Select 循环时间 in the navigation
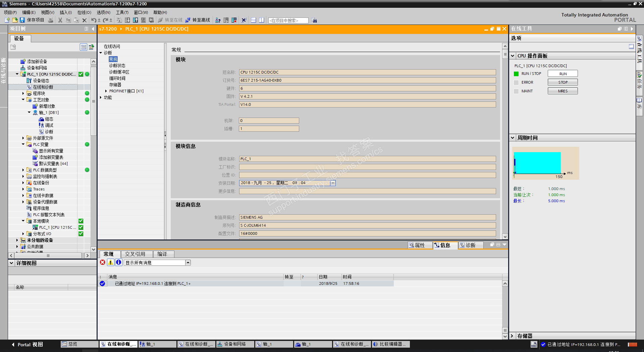 pos(117,78)
